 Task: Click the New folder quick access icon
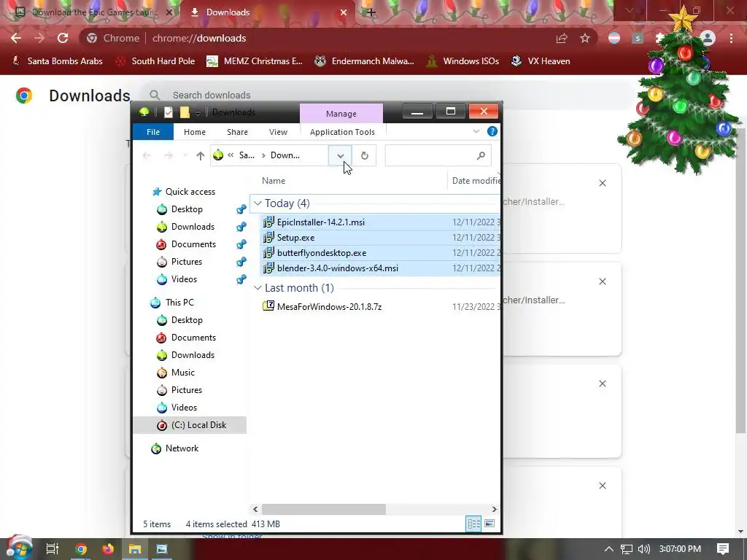(185, 112)
